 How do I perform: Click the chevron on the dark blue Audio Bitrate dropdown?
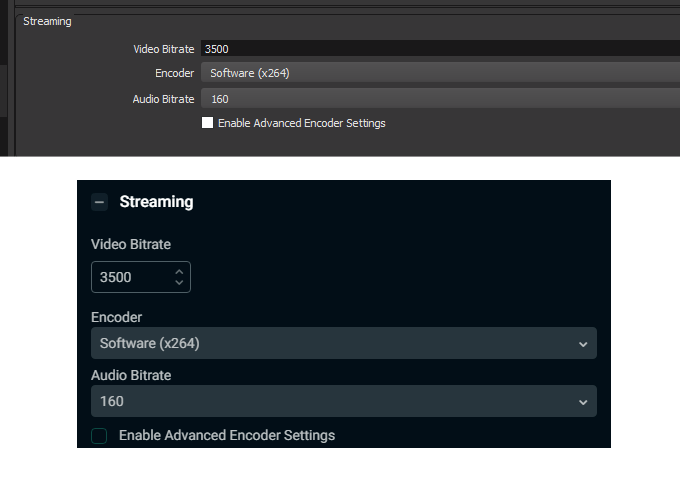coord(583,402)
